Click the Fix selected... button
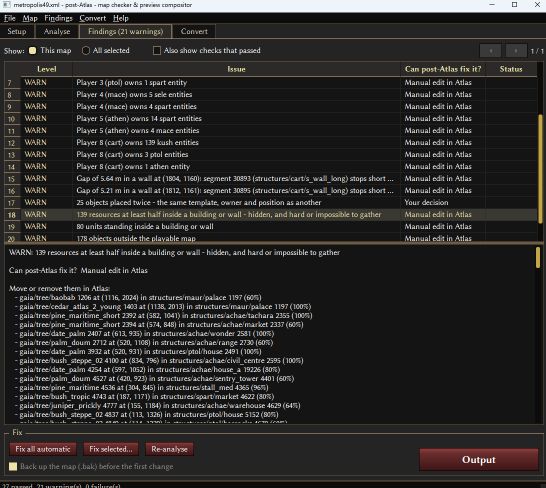This screenshot has width=546, height=488. [x=111, y=449]
